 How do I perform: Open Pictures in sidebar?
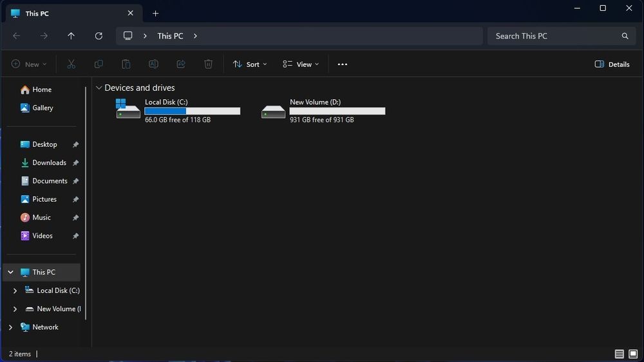tap(38, 199)
